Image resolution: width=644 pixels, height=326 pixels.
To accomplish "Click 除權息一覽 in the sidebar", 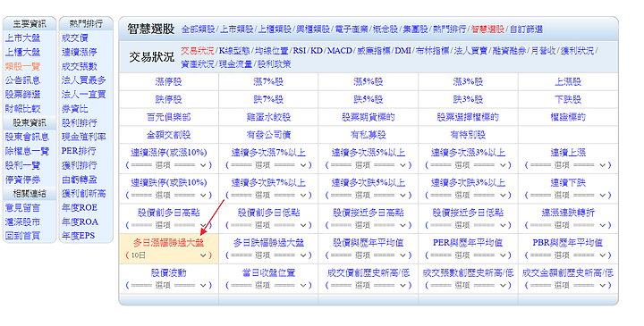I will pos(27,151).
